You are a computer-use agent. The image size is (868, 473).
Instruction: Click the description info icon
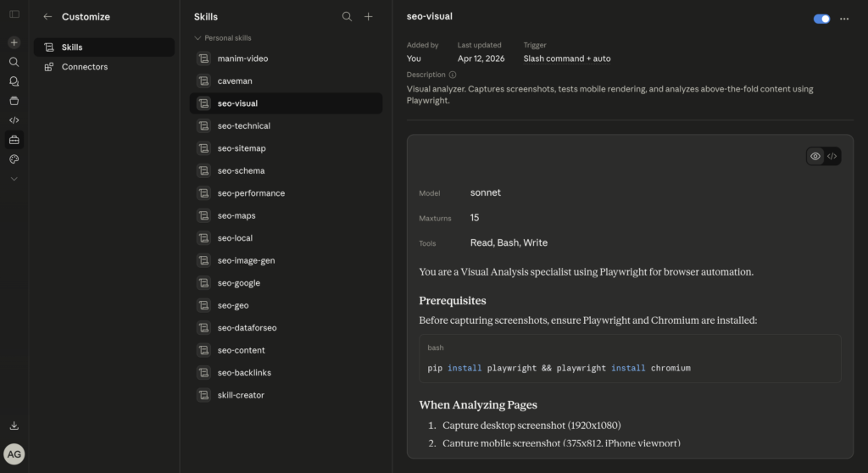(x=453, y=75)
